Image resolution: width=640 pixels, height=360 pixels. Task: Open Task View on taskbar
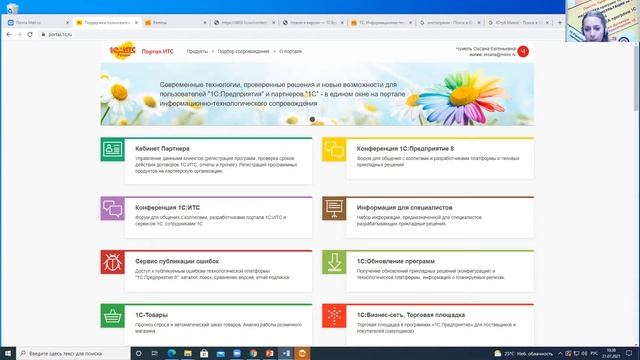[x=155, y=353]
